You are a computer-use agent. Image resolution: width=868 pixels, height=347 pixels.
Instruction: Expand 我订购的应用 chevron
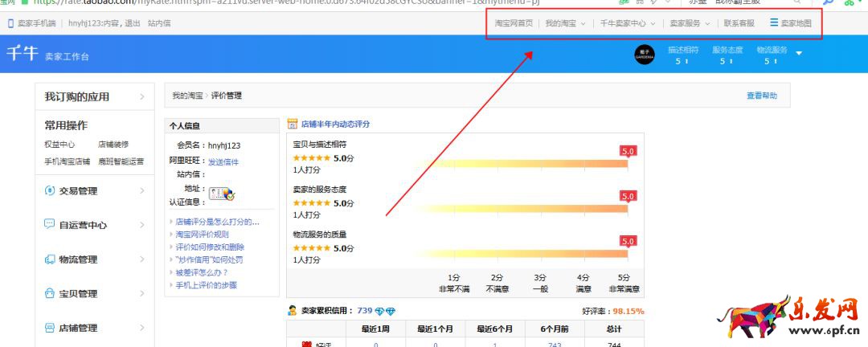click(x=141, y=97)
